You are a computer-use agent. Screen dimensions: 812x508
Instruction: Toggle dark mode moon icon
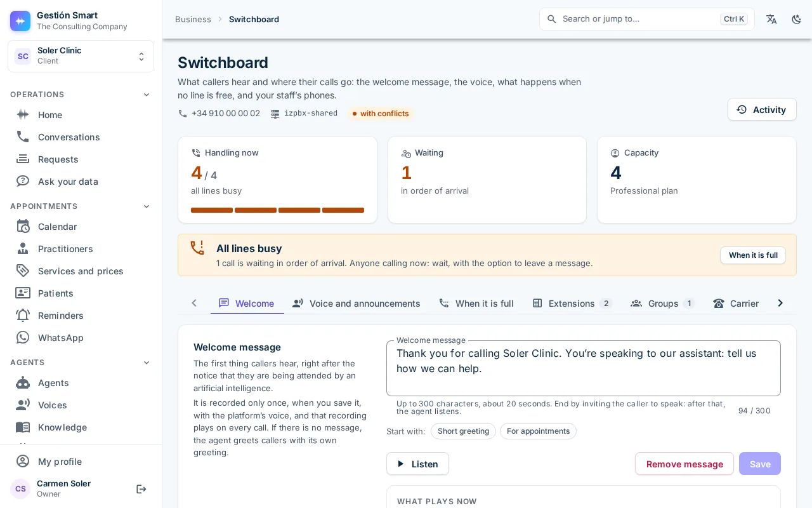(x=797, y=19)
